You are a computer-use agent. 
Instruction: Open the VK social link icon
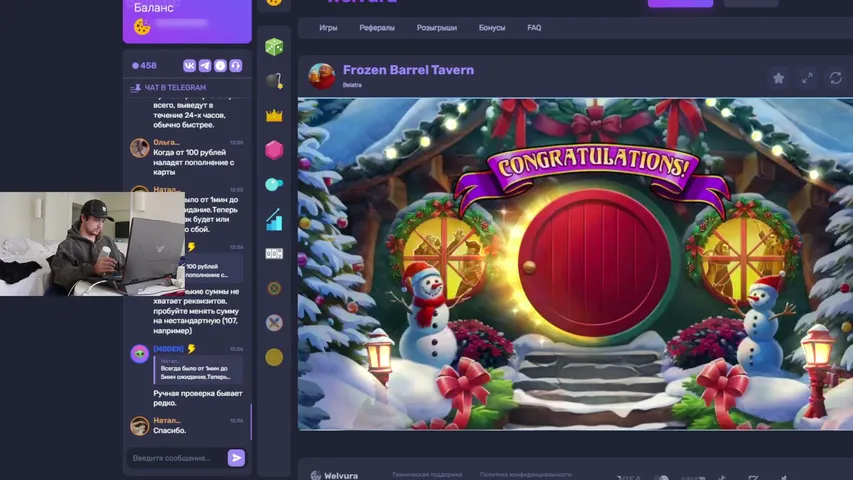189,66
